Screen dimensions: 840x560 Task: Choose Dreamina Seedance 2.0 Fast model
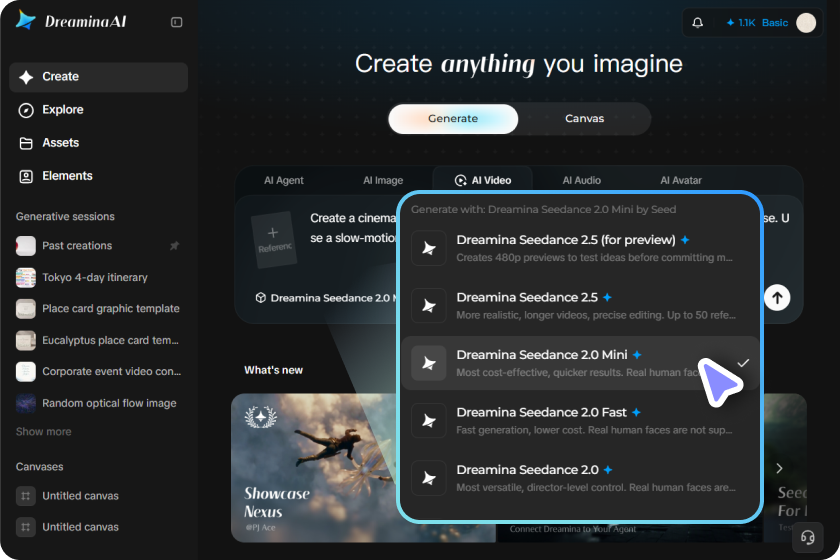(x=580, y=421)
